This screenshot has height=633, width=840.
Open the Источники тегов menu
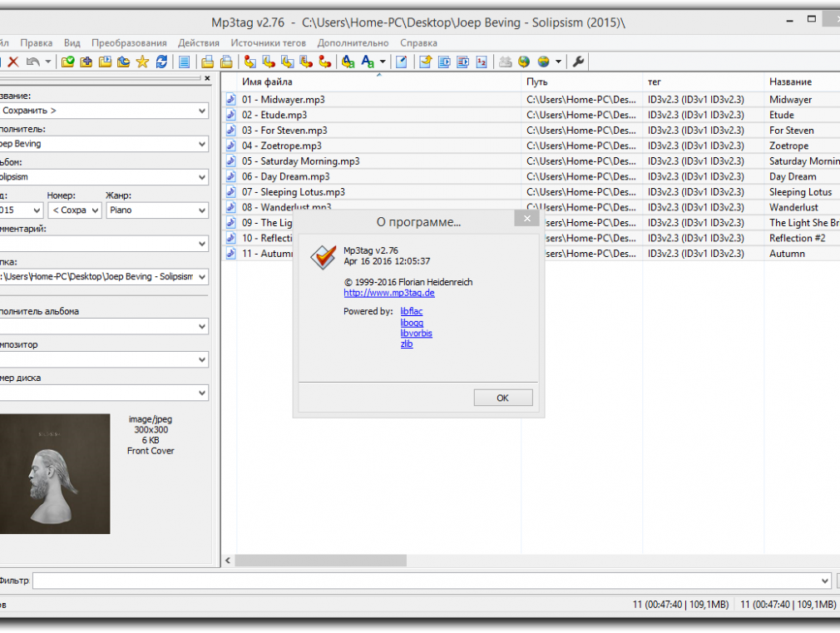pyautogui.click(x=269, y=43)
